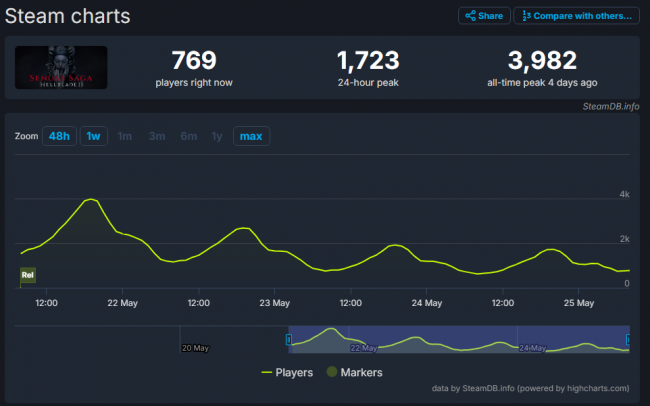Click the right navigator range handle
Viewport: 650px width, 406px height.
(628, 340)
